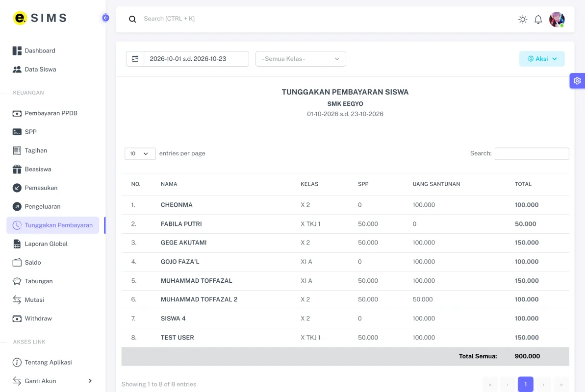Open the calendar date picker icon

(135, 59)
